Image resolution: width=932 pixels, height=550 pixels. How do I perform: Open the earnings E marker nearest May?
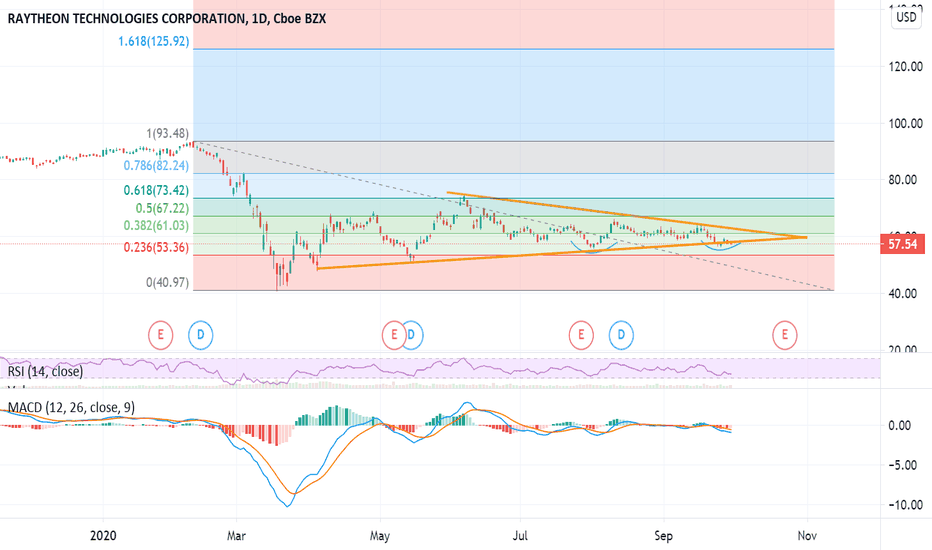click(393, 335)
